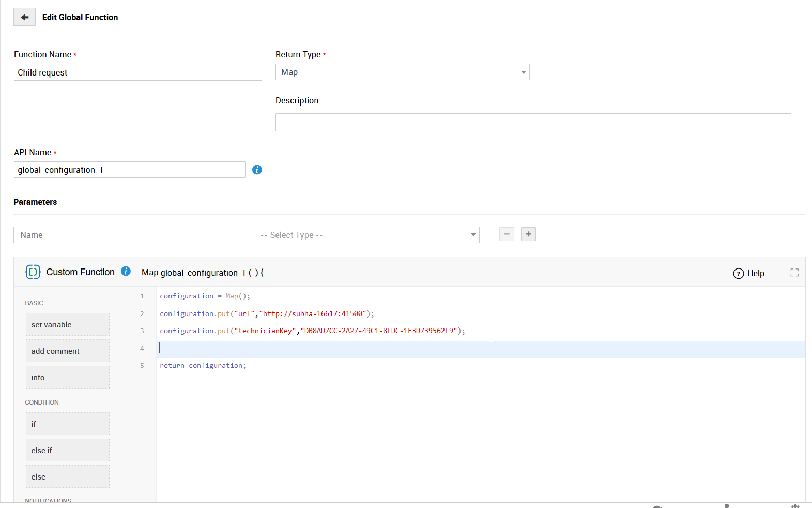The image size is (812, 508).
Task: Click the API Name input field
Action: (x=129, y=170)
